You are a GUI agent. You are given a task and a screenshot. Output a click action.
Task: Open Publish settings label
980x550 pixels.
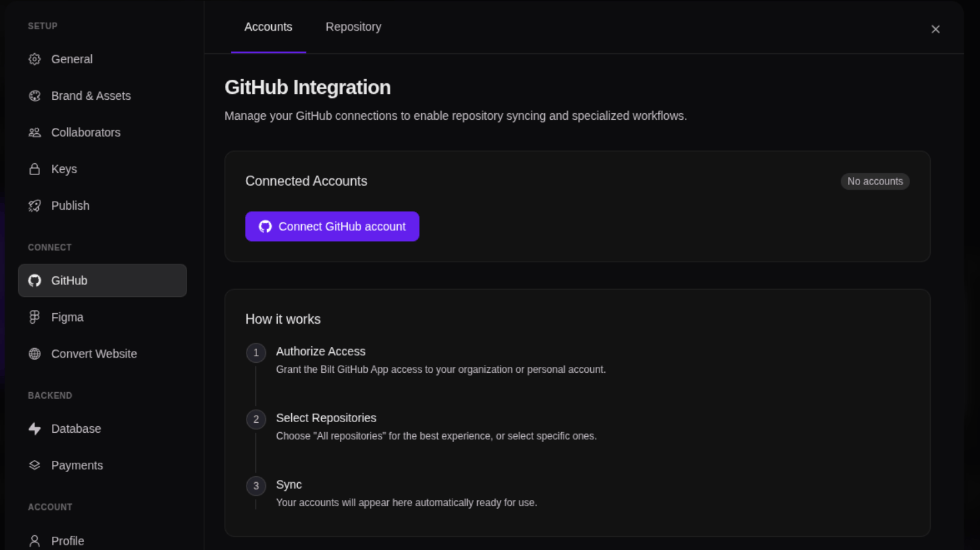[x=70, y=206]
